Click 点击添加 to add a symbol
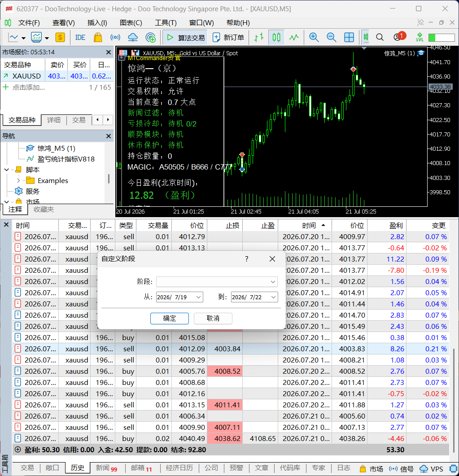The image size is (459, 476). coord(29,87)
